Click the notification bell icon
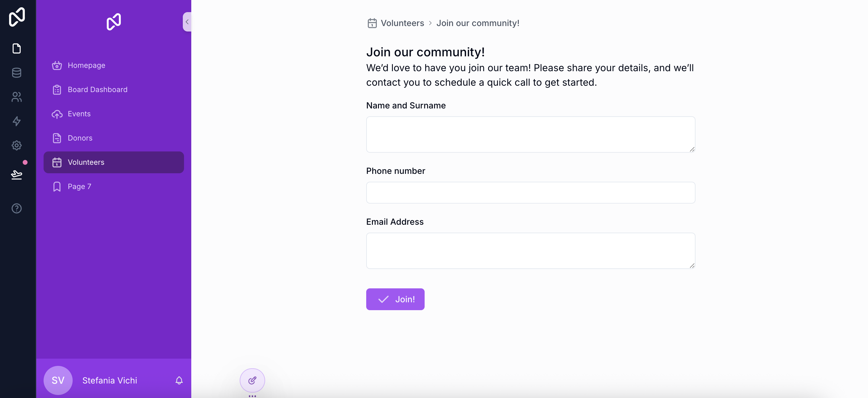Viewport: 868px width, 398px height. (179, 380)
